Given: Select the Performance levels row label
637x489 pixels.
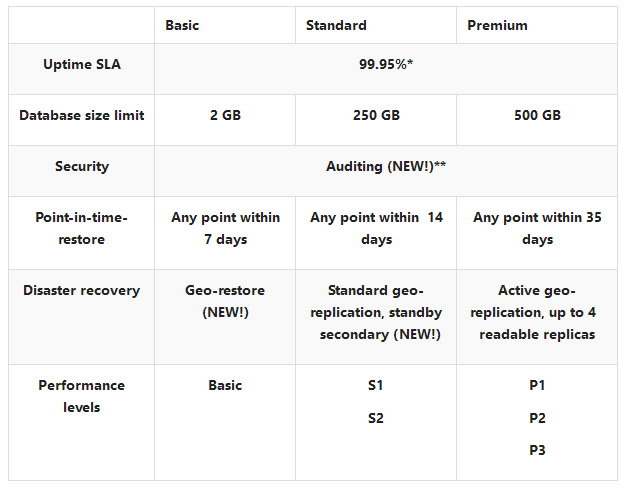Looking at the screenshot, I should (82, 396).
